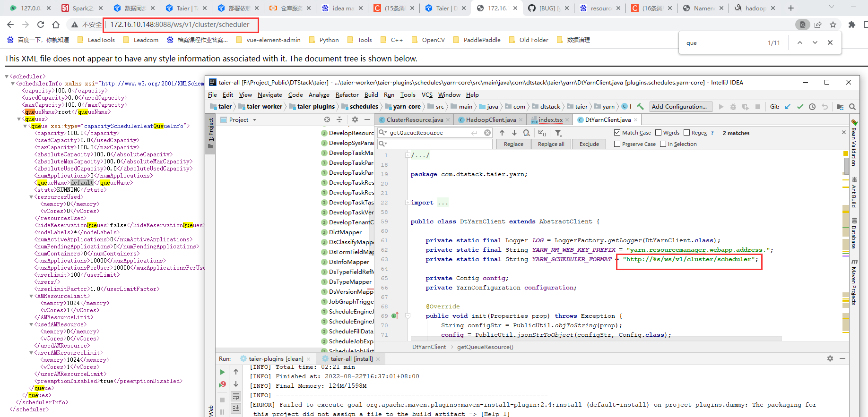This screenshot has height=417, width=868.
Task: Click the browser Reload page icon
Action: coord(41,25)
